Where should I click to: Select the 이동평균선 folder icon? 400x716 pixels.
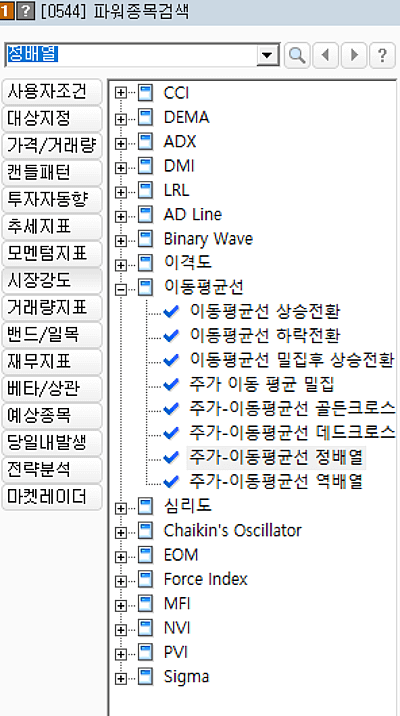145,287
